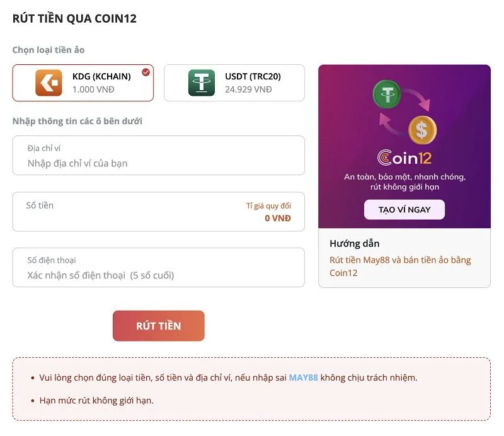Click the unlimited withdrawal limit note

96,400
